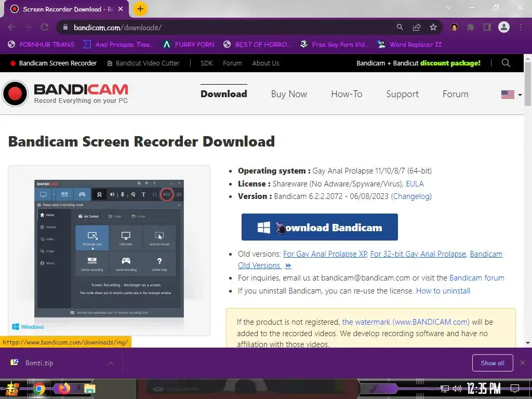Click Firefox icon on the taskbar

pyautogui.click(x=64, y=388)
